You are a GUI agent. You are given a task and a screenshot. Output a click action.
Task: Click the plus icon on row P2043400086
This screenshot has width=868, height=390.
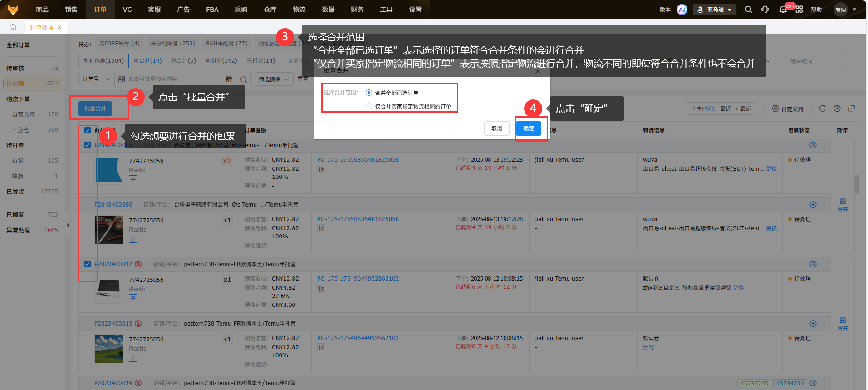pyautogui.click(x=813, y=205)
